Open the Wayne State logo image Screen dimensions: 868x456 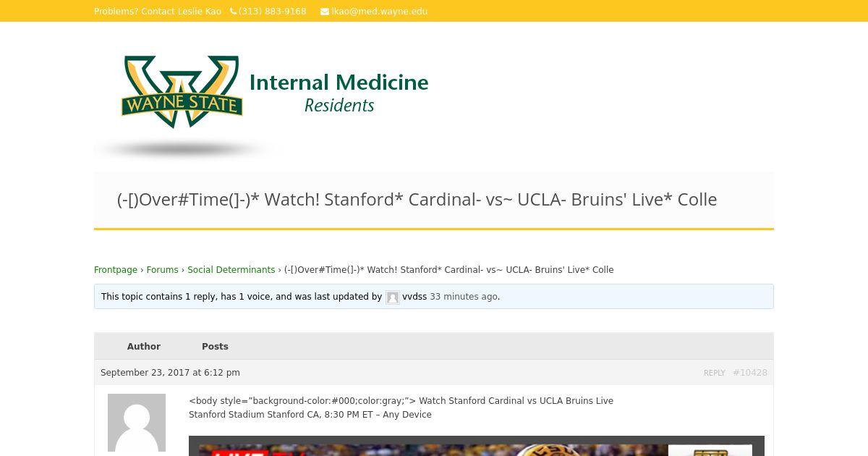(x=182, y=92)
